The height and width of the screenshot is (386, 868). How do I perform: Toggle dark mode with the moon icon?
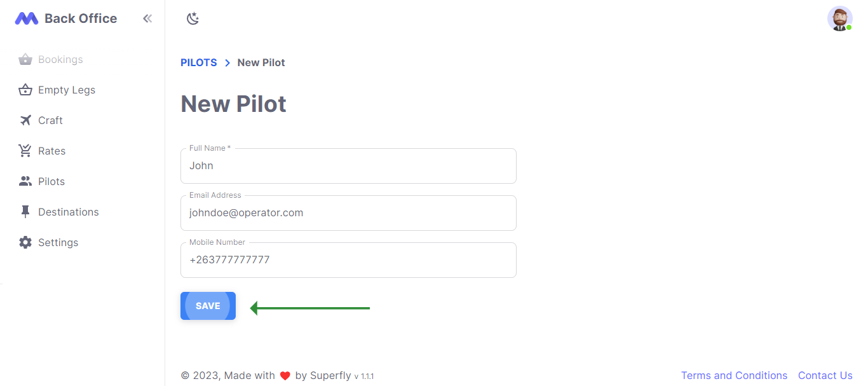(x=193, y=19)
